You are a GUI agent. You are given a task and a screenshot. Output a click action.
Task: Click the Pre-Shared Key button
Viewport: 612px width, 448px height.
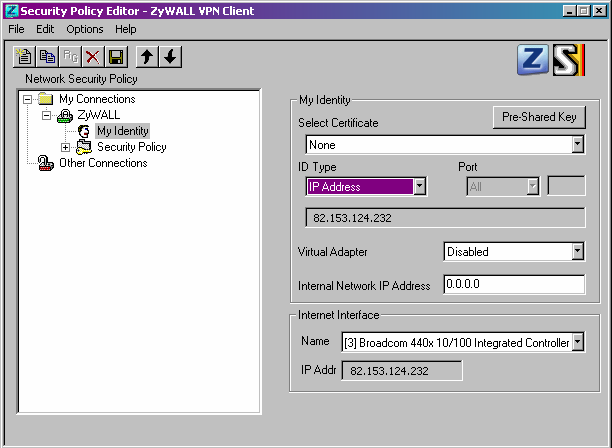(539, 117)
